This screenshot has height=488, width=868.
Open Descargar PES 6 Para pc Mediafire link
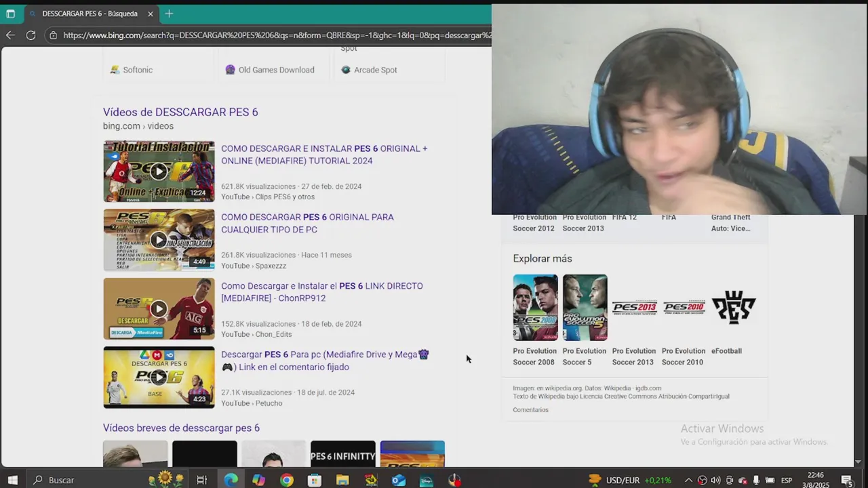pyautogui.click(x=325, y=361)
